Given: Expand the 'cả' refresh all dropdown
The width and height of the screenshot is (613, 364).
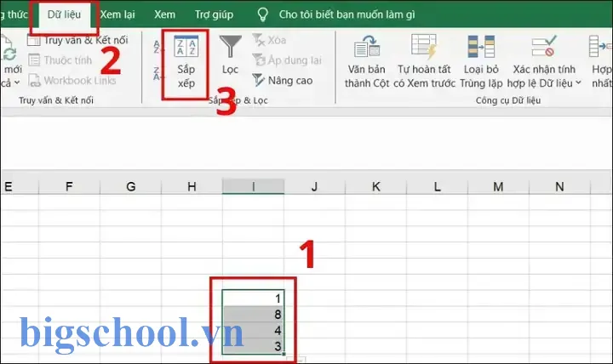Looking at the screenshot, I should click(x=17, y=82).
